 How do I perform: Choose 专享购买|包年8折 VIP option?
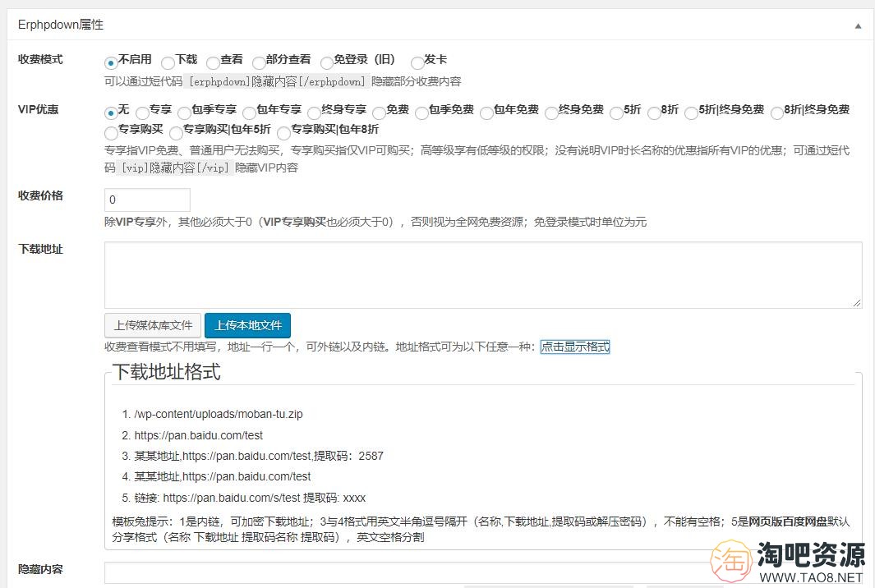coord(283,133)
